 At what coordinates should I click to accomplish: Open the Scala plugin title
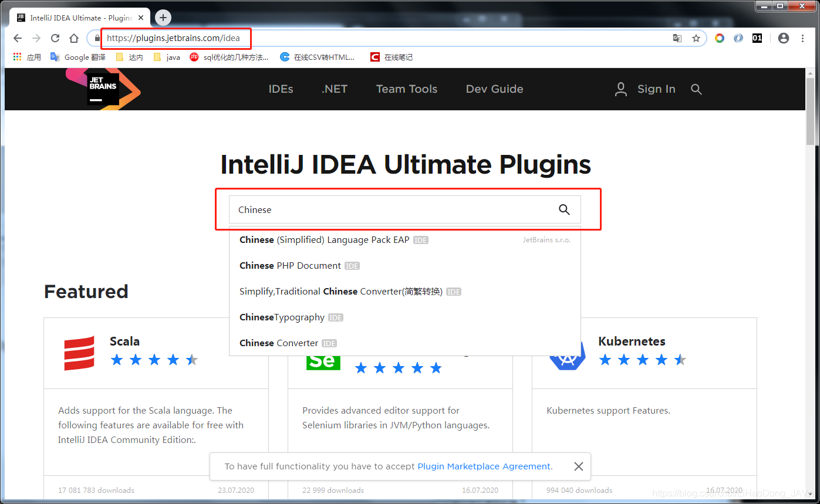point(124,341)
